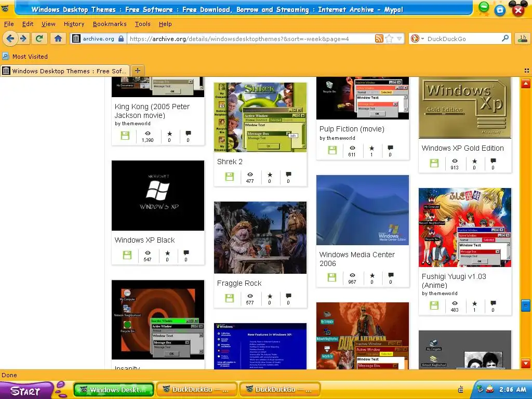Open the View menu

[48, 24]
